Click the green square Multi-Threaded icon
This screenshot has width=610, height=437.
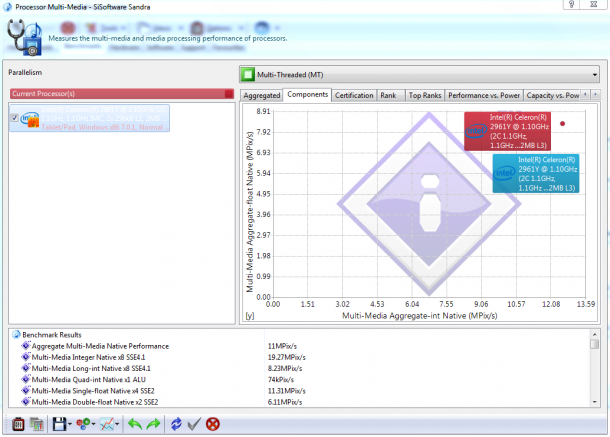coord(247,74)
